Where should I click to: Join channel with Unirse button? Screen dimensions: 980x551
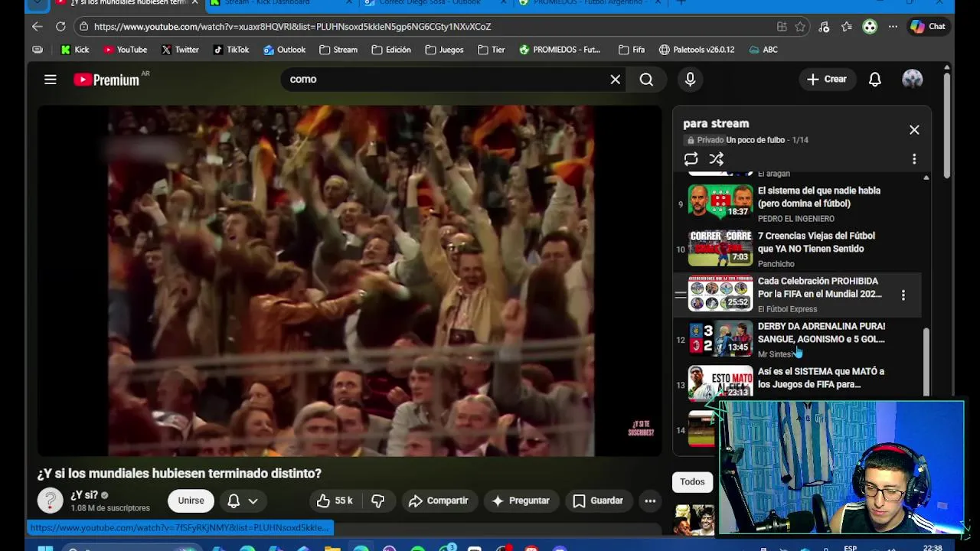coord(191,500)
